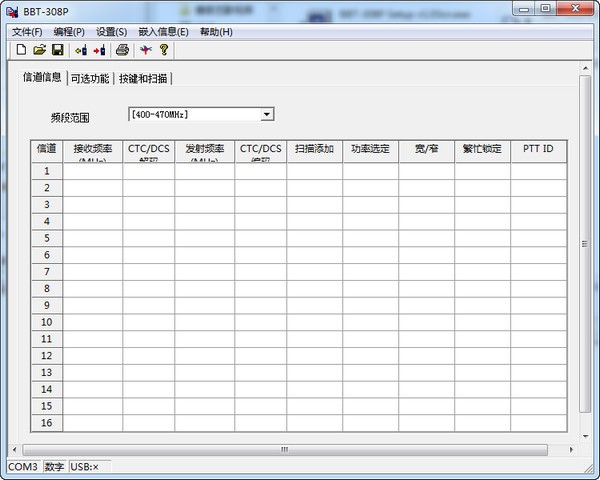Click the Write to radio icon

tap(98, 50)
